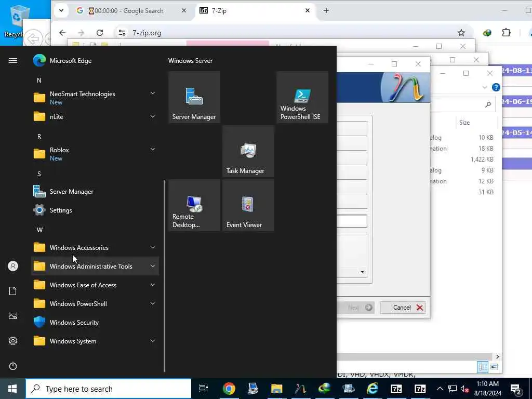Jump to letter N in app list

click(x=39, y=81)
